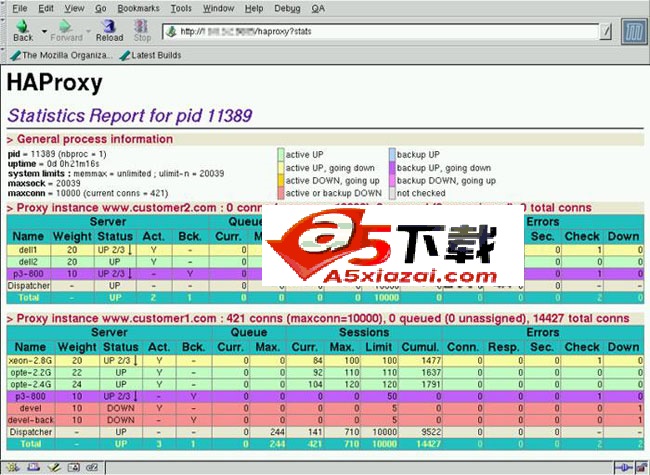Open the View menu

[x=74, y=8]
